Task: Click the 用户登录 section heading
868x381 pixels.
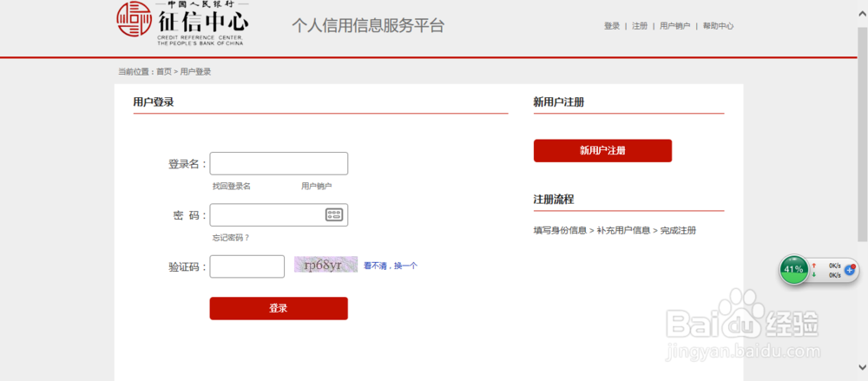Action: 154,102
